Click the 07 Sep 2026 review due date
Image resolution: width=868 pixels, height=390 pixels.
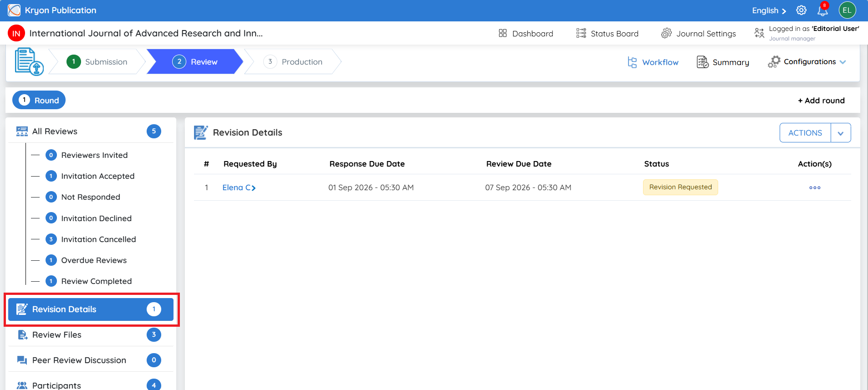[528, 187]
